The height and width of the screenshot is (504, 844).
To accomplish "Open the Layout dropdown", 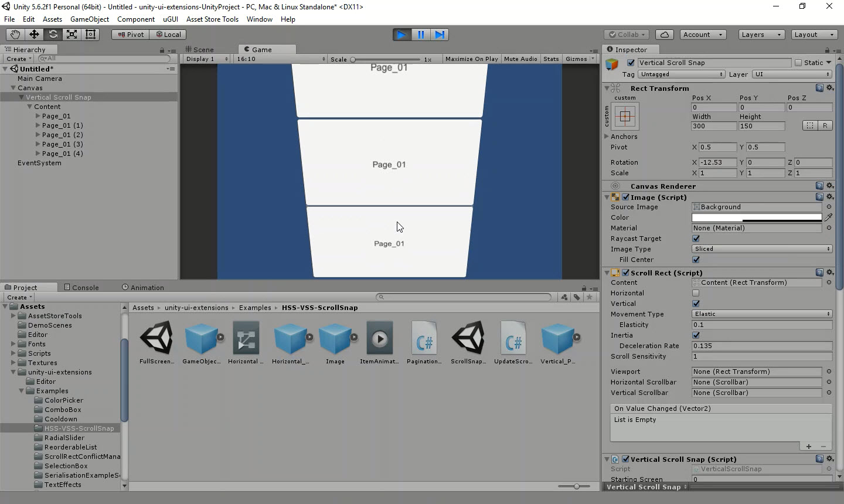I will click(814, 35).
